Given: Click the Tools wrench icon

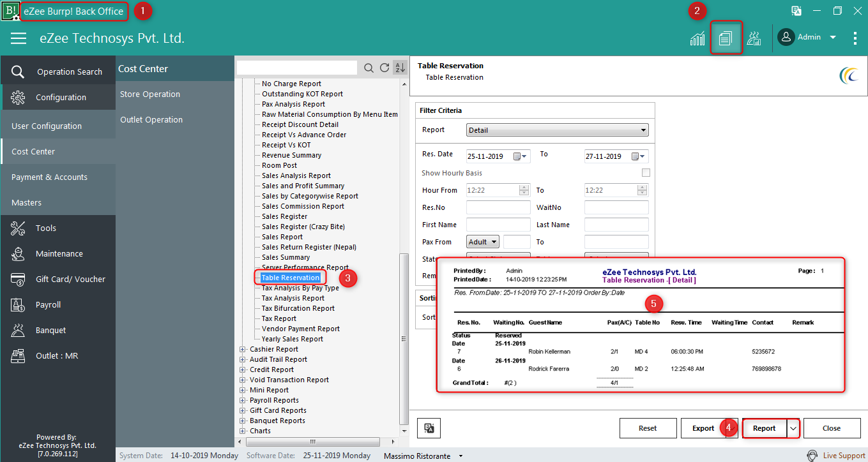Looking at the screenshot, I should [18, 228].
